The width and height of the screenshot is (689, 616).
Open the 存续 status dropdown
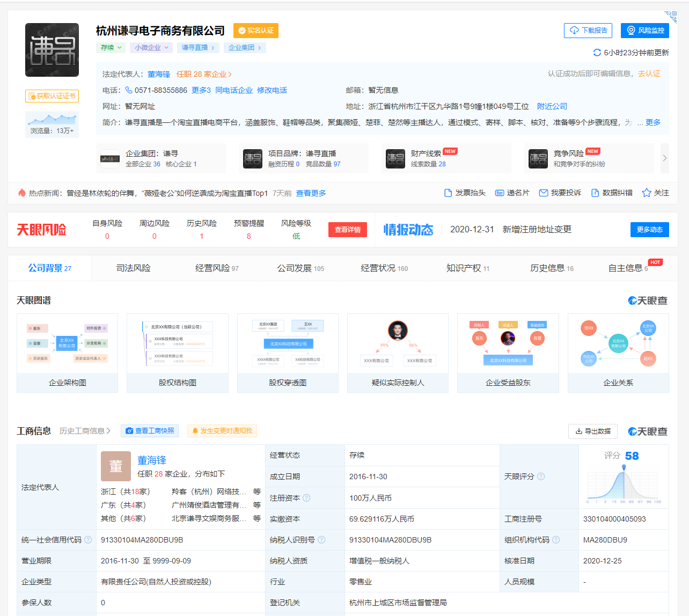click(x=111, y=48)
